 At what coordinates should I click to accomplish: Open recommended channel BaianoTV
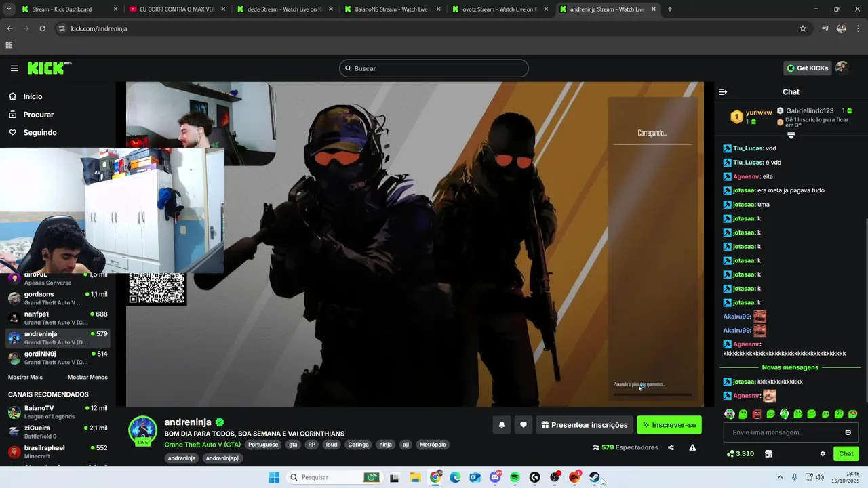[58, 411]
